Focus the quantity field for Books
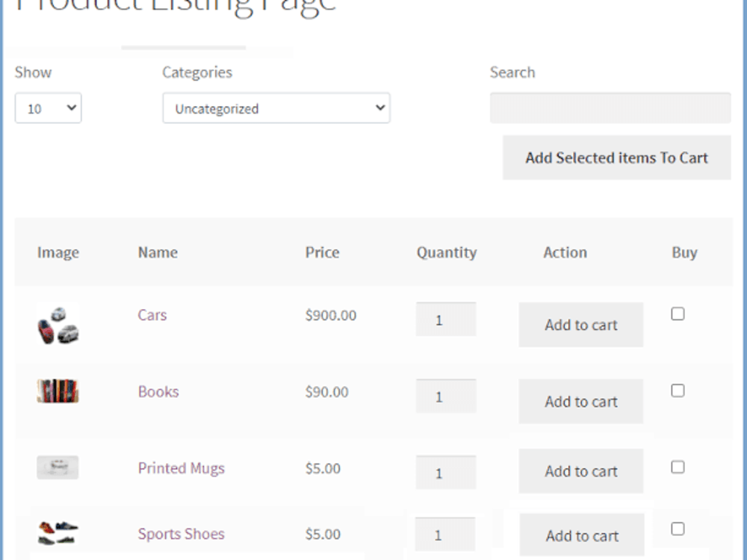 (446, 396)
